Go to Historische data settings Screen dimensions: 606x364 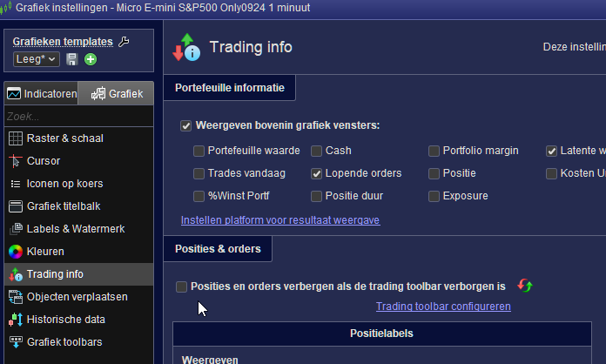(79, 320)
